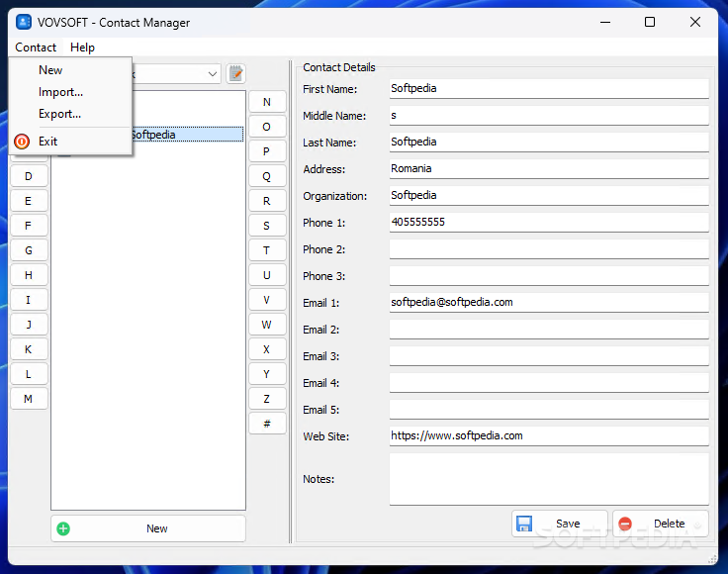Filter contacts by letter E

pyautogui.click(x=29, y=201)
